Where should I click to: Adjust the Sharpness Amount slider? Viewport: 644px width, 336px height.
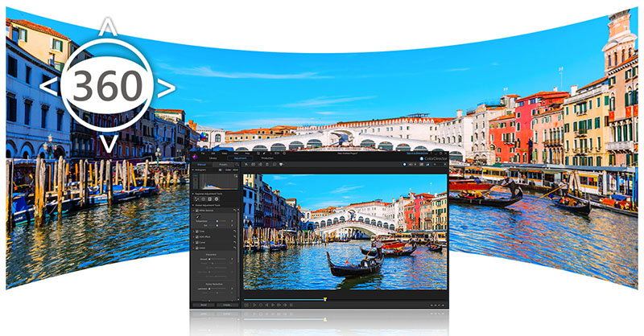pos(217,259)
